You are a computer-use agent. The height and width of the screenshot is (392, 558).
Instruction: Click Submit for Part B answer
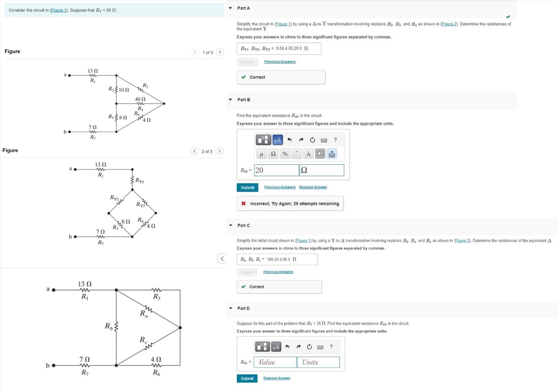247,187
